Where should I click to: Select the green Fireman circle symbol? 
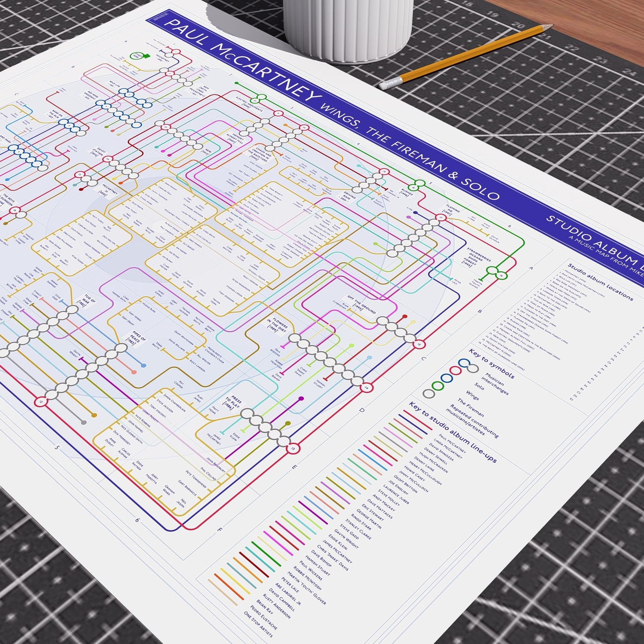pos(437,386)
